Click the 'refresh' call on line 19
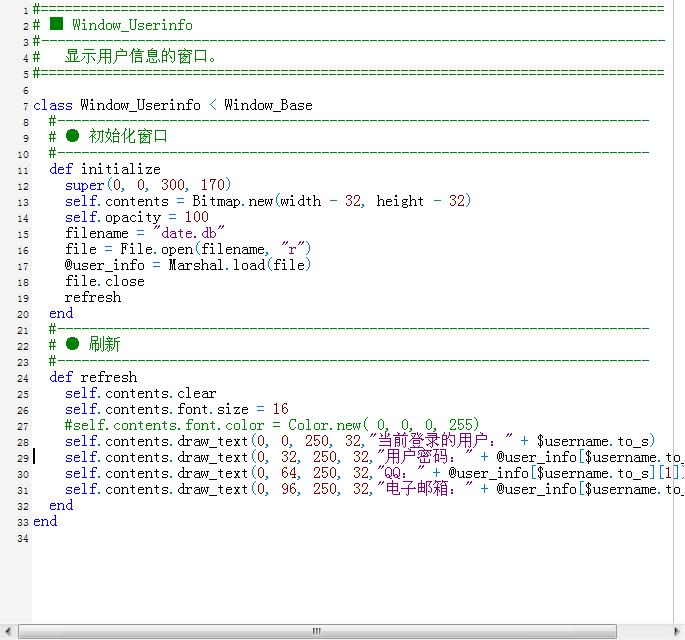Screen dimensions: 685x640 click(x=93, y=298)
